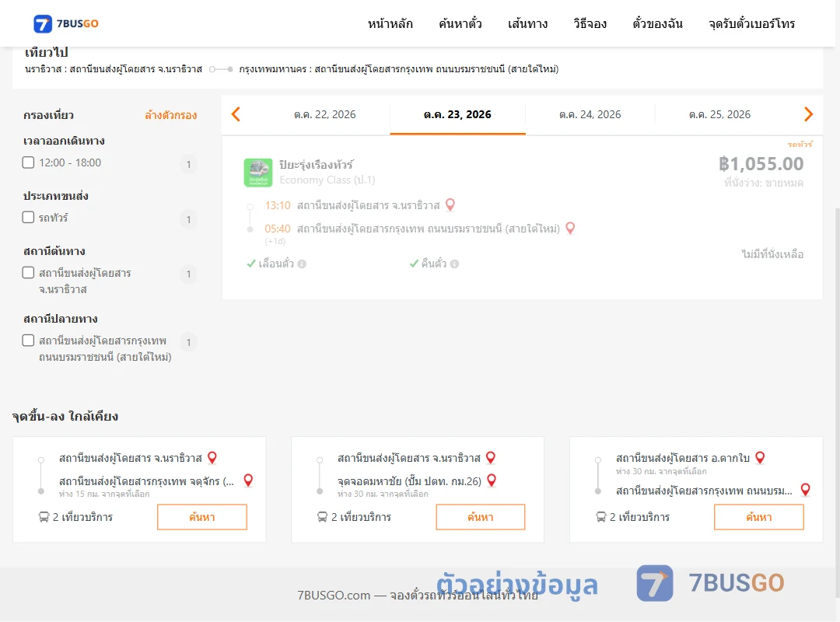The width and height of the screenshot is (840, 622).
Task: Click map pin beside สถานีขนส่งผู้โดยสารกรุงเทพ จตุจักร
Action: pyautogui.click(x=248, y=480)
